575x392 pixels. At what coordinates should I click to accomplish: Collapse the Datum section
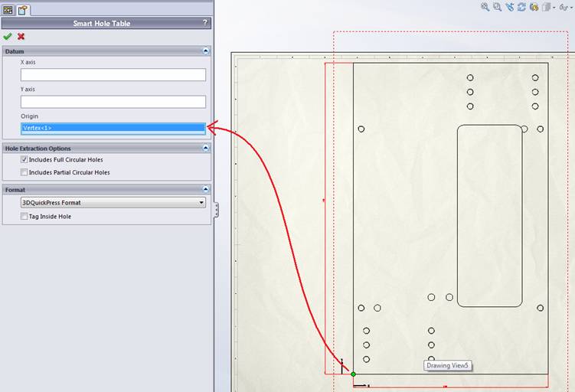coord(205,51)
